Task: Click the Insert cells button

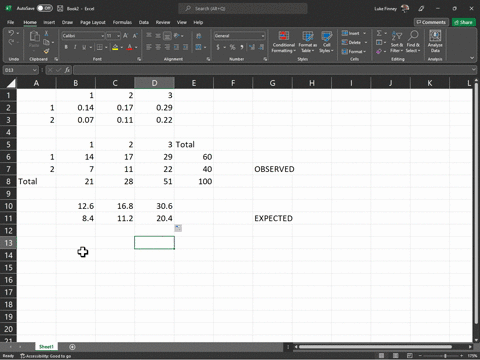Action: [x=354, y=33]
